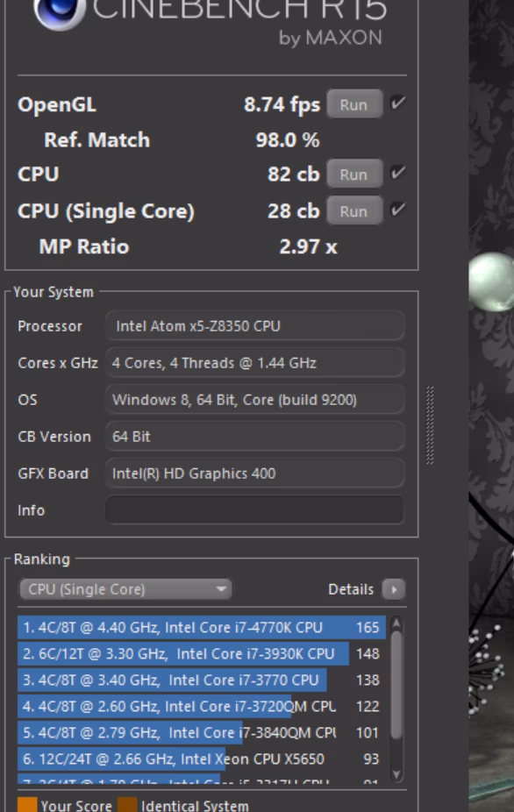This screenshot has width=514, height=812.
Task: Click the Processor field Intel Atom x5-Z8350
Action: click(254, 325)
